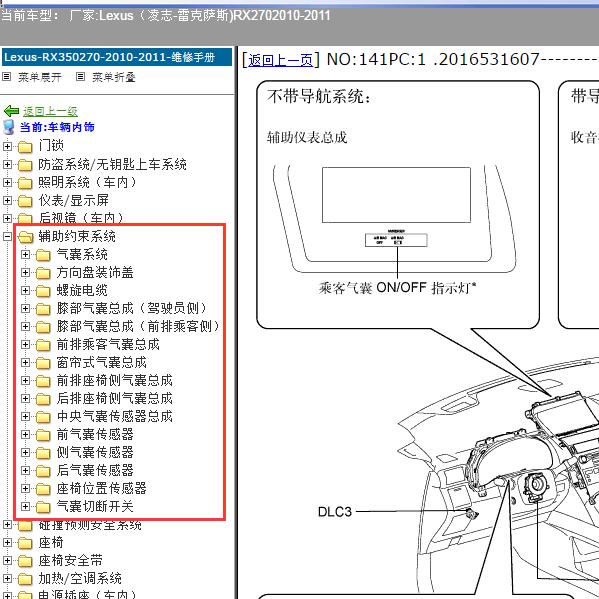Collapse the 辅助约束系统 node
The height and width of the screenshot is (599, 599).
point(7,236)
